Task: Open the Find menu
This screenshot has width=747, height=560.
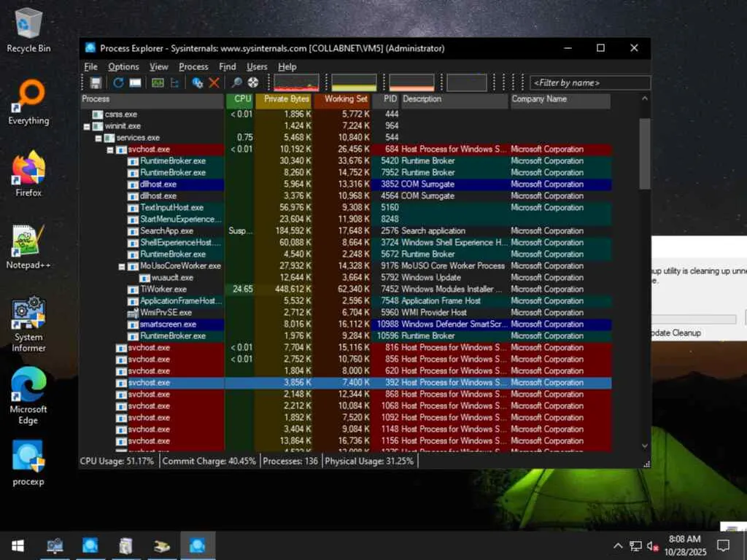Action: pyautogui.click(x=228, y=66)
